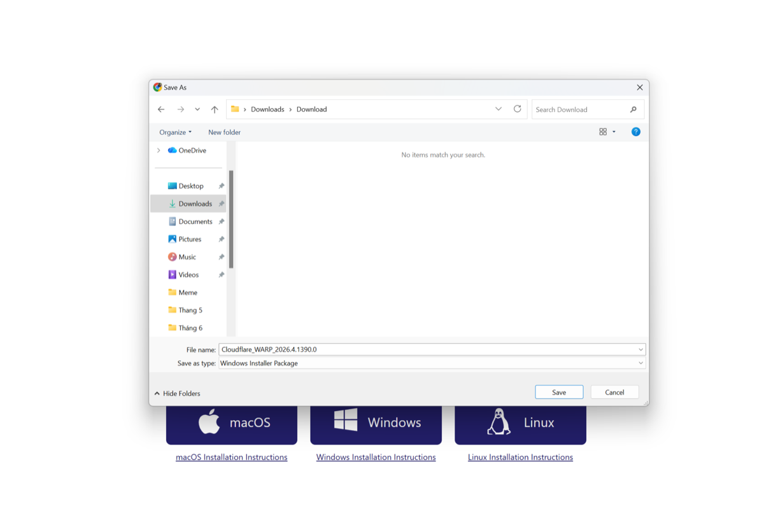The width and height of the screenshot is (764, 532).
Task: Select Download in the address breadcrumb
Action: click(311, 109)
